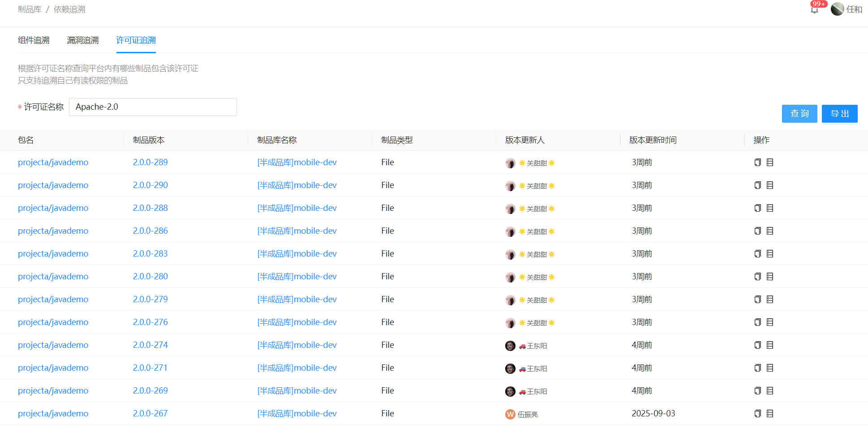Click the repository icon for version 2.0.0-276
The height and width of the screenshot is (428, 868).
[770, 322]
